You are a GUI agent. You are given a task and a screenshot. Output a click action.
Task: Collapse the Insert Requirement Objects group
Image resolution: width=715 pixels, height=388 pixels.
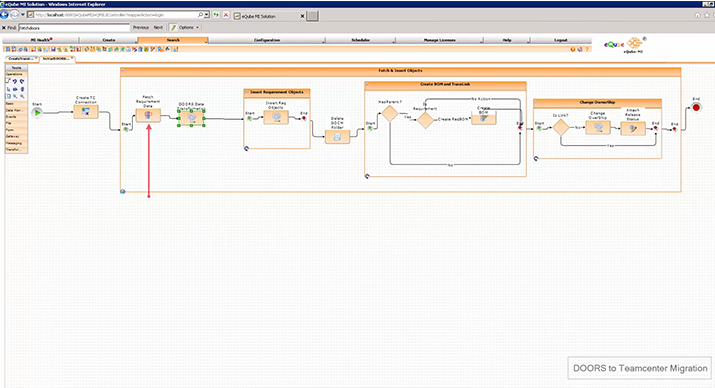247,92
